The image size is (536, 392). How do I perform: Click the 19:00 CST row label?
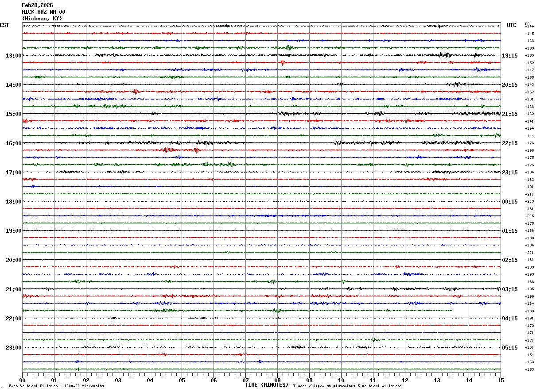tap(13, 231)
